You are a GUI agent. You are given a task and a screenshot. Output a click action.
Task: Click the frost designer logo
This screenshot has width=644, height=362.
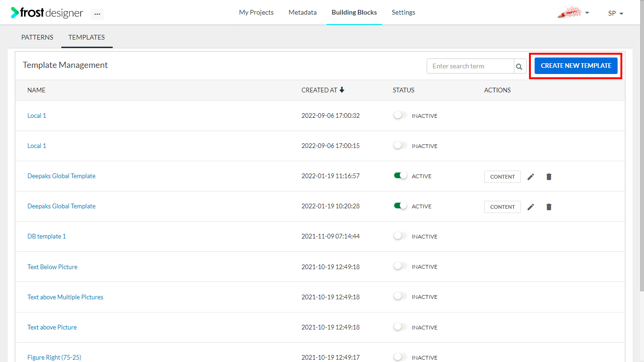pyautogui.click(x=47, y=13)
